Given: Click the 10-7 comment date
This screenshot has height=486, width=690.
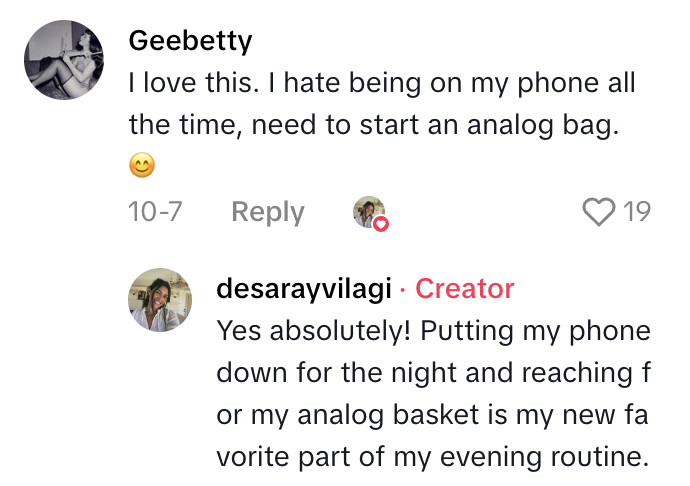Looking at the screenshot, I should point(155,212).
